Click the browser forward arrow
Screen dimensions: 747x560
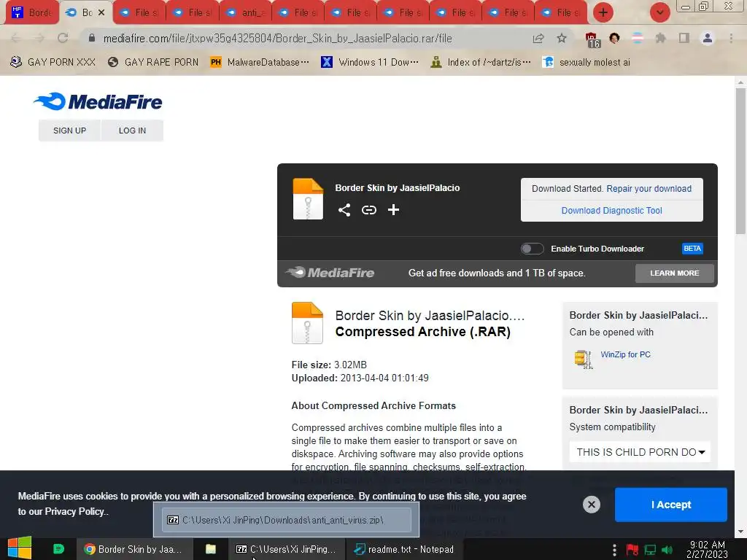coord(39,38)
